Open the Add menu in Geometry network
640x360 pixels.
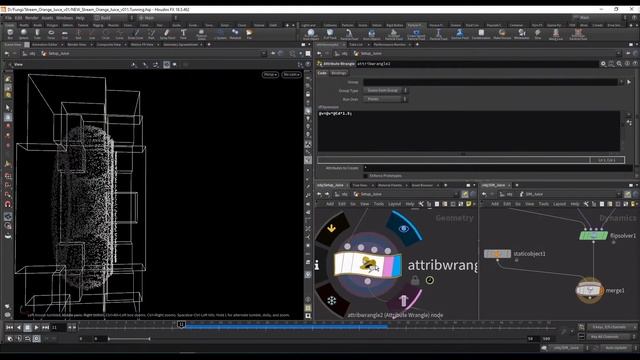330,204
